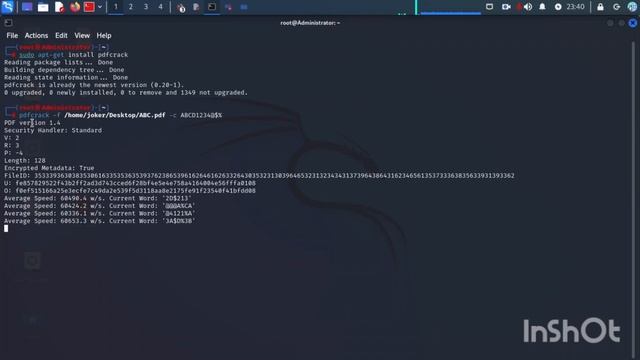Viewport: 640px width, 360px height.
Task: Select the blue taskbar window icon
Action: coord(244,7)
